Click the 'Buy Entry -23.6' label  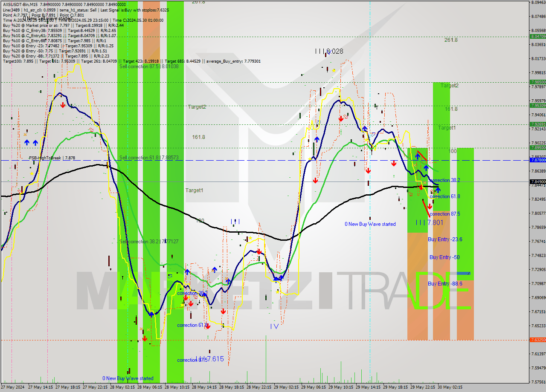point(445,239)
